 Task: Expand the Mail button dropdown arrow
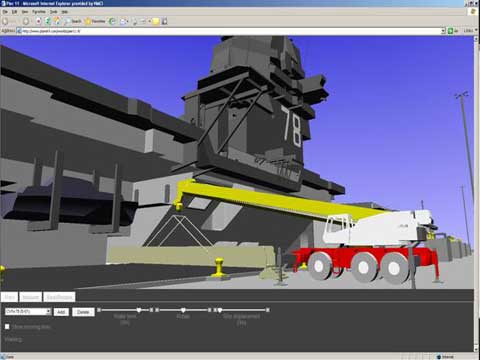pos(127,22)
